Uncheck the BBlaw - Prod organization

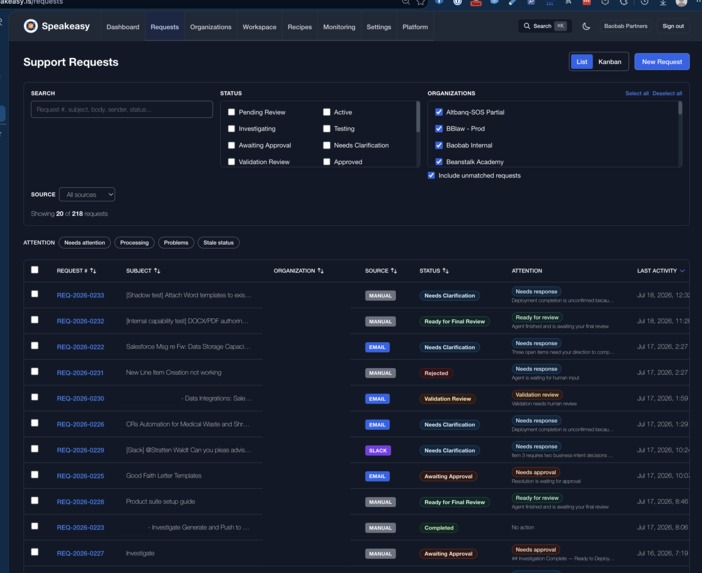point(439,129)
